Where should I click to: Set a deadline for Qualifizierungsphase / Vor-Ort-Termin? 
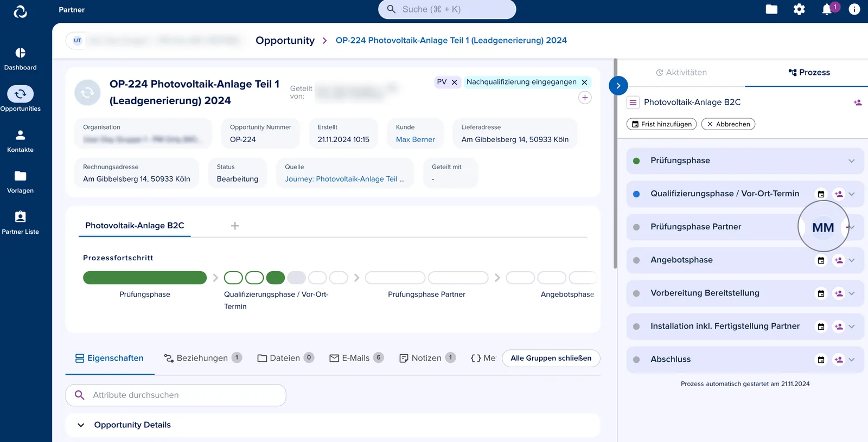pos(821,194)
